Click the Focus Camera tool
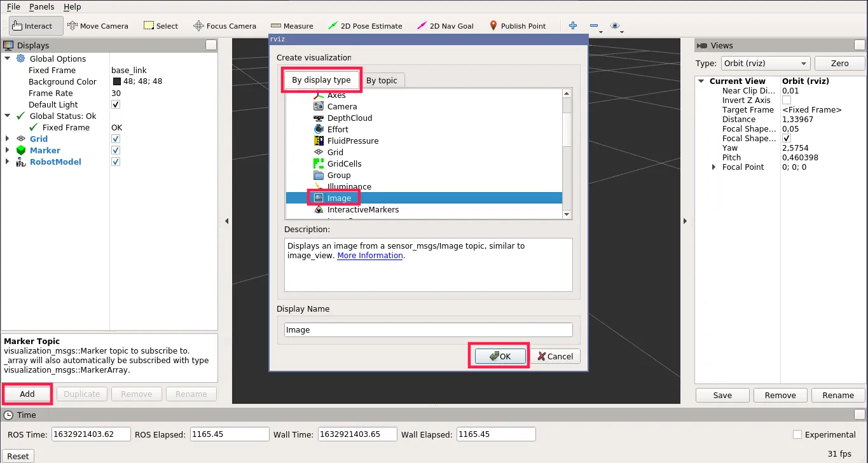 pos(224,25)
